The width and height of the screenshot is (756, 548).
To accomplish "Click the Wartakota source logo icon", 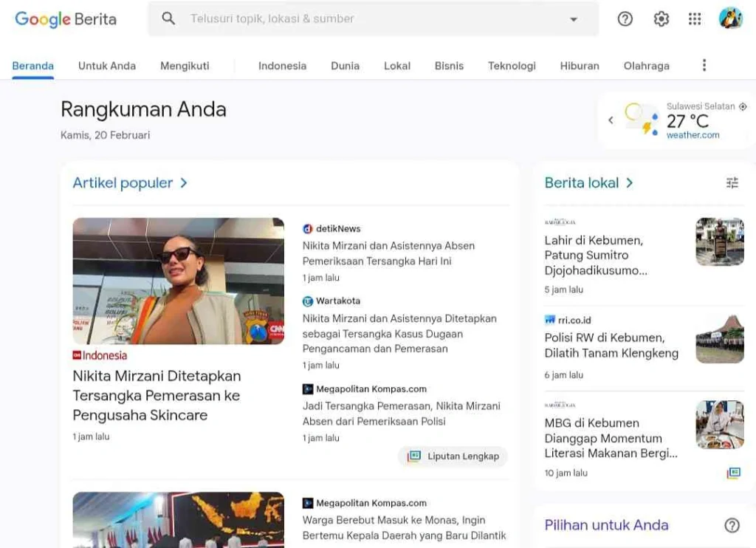I will pyautogui.click(x=308, y=301).
